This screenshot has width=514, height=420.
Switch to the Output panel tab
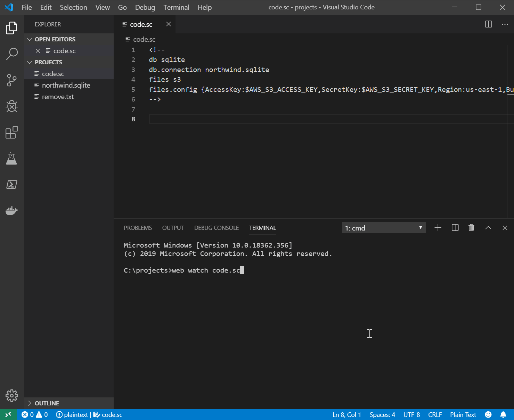tap(173, 228)
